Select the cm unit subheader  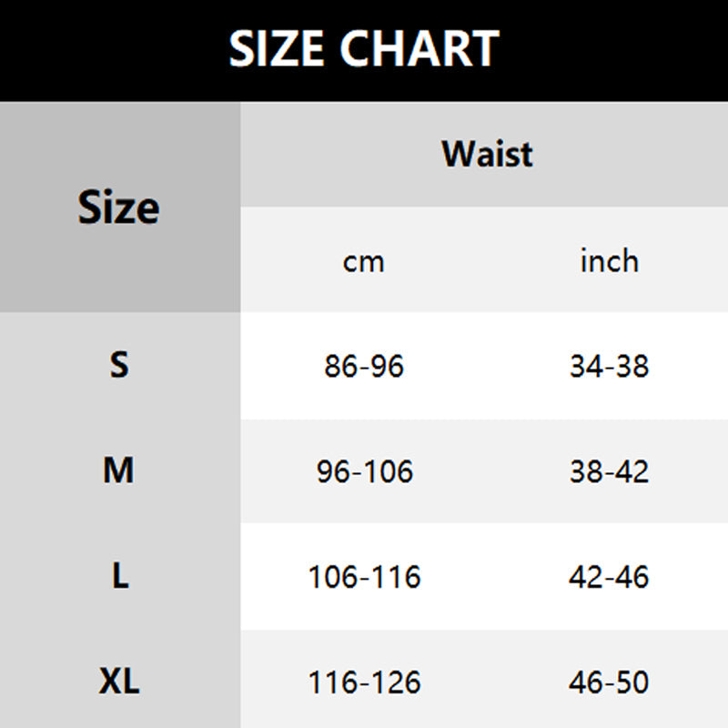(363, 262)
